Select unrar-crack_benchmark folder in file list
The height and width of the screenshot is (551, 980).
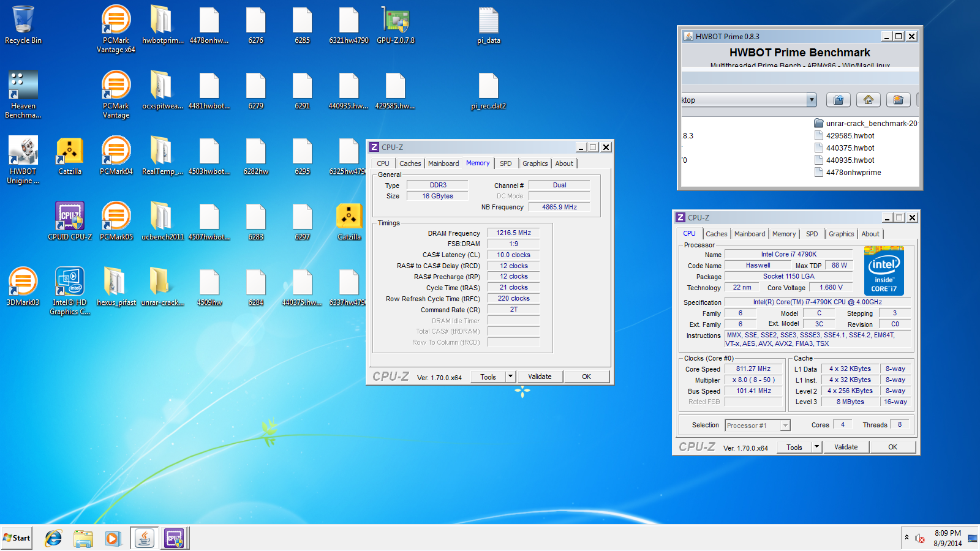click(866, 123)
